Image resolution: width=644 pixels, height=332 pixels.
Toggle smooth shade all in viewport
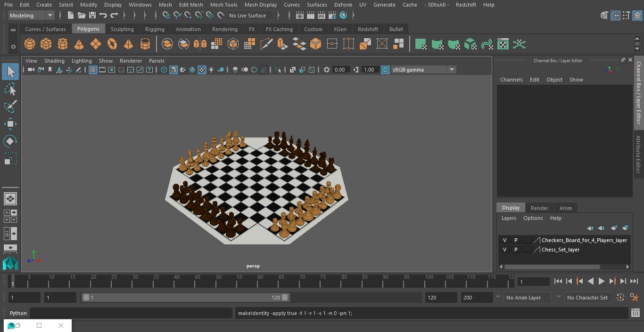tap(173, 70)
